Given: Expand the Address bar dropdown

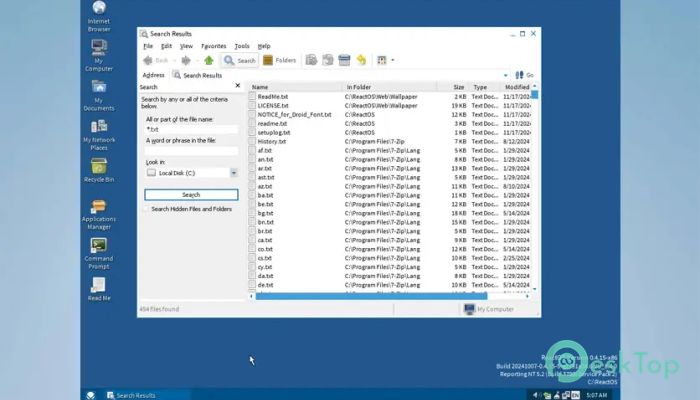Looking at the screenshot, I should 505,75.
